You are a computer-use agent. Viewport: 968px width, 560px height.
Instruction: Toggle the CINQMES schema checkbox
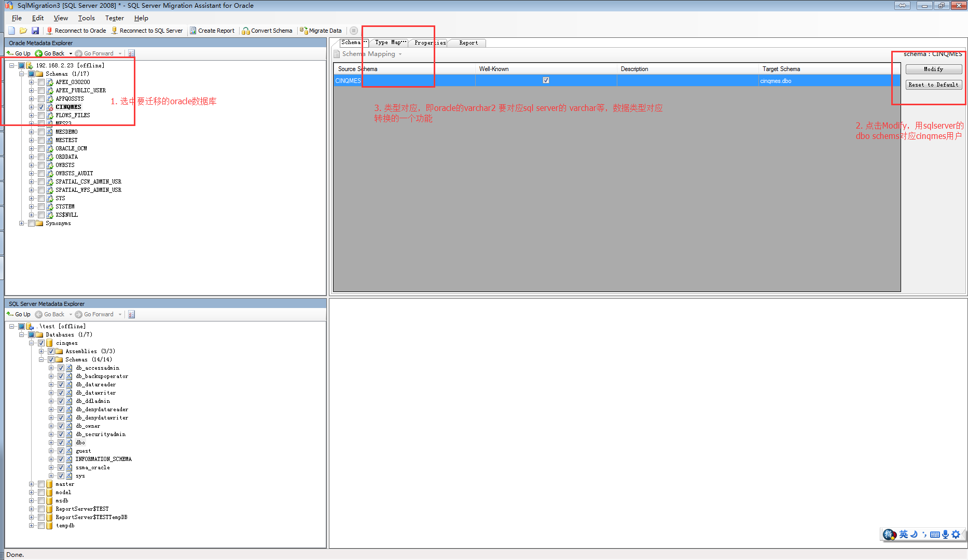tap(41, 107)
